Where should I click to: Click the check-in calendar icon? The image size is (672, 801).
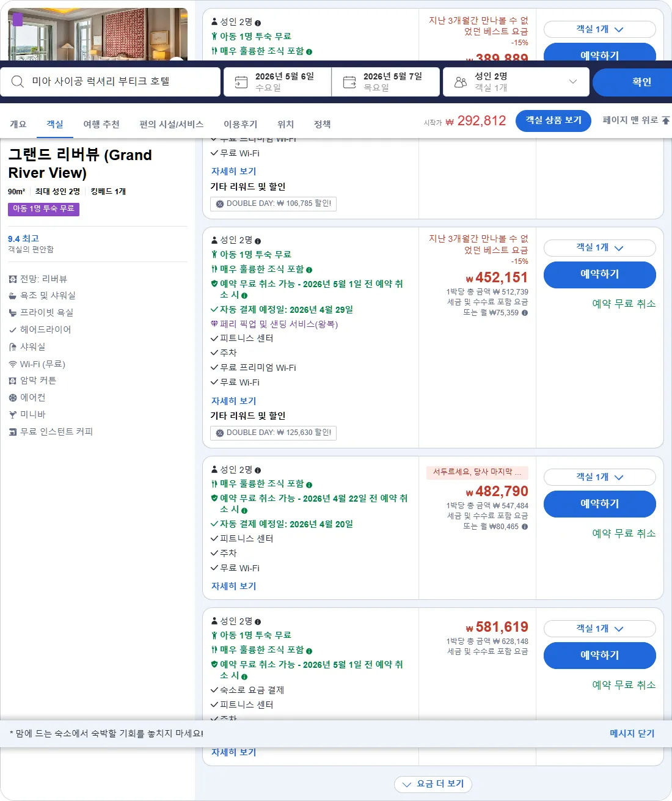click(x=241, y=82)
